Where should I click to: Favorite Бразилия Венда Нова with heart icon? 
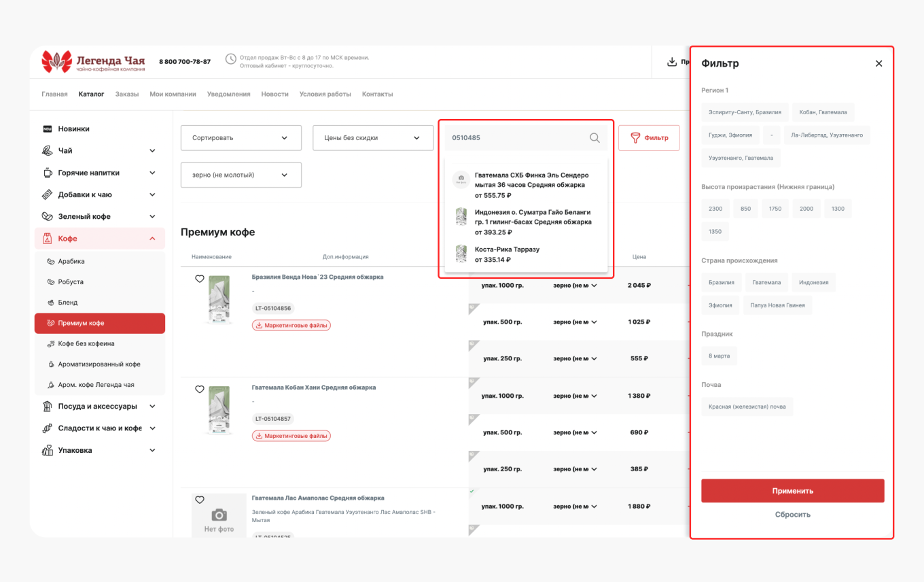pos(200,279)
